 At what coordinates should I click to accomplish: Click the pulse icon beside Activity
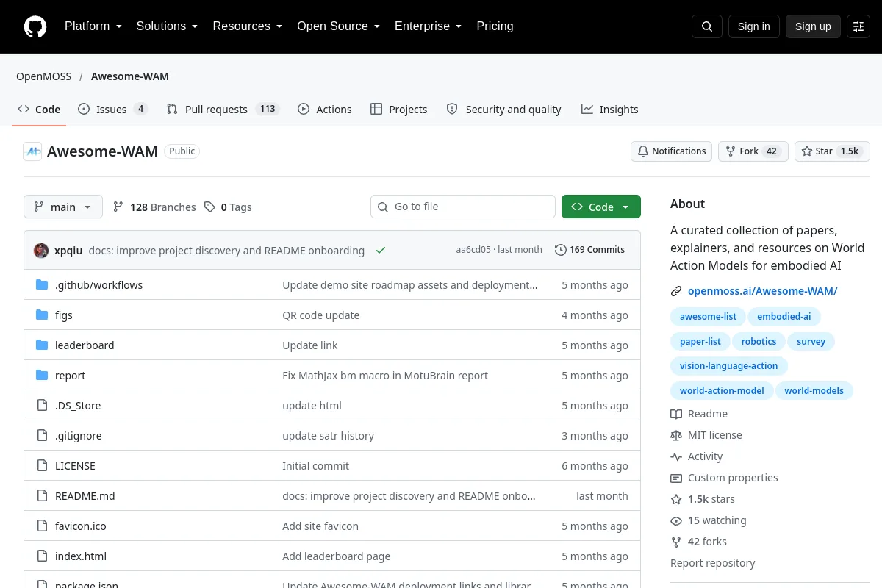coord(676,456)
